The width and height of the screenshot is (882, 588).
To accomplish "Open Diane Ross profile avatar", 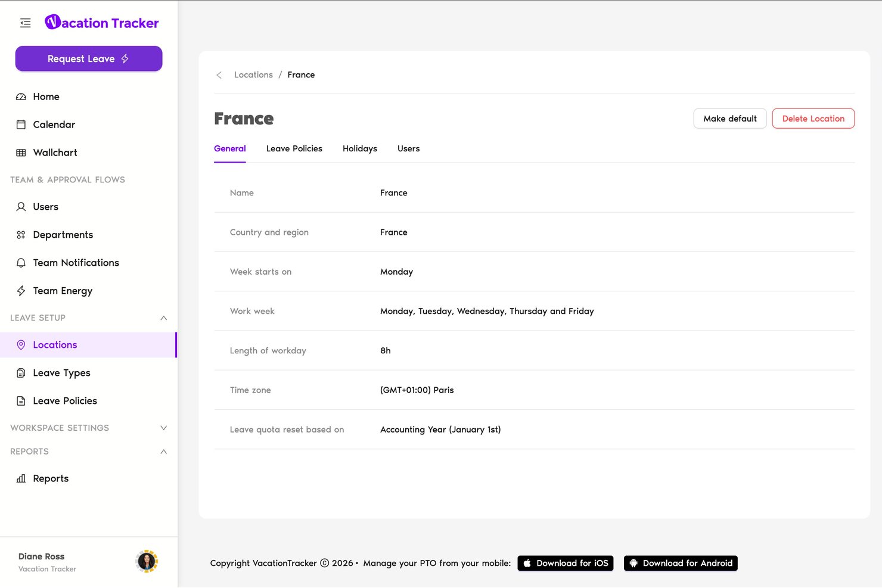I will pyautogui.click(x=147, y=561).
